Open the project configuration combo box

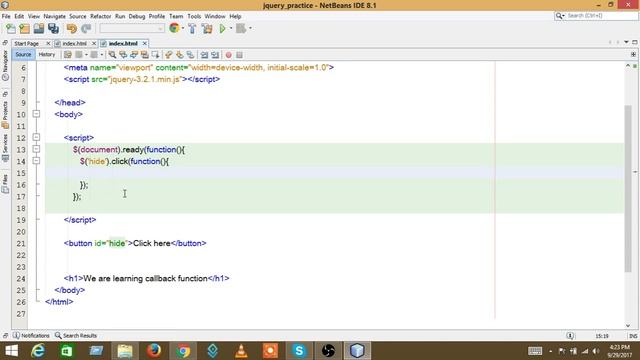[x=132, y=29]
